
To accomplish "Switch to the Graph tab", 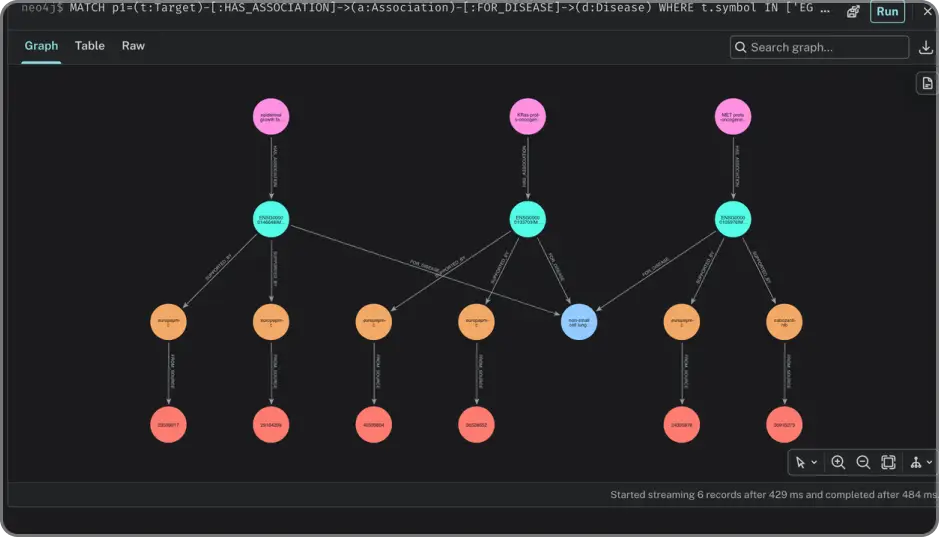I will 41,45.
